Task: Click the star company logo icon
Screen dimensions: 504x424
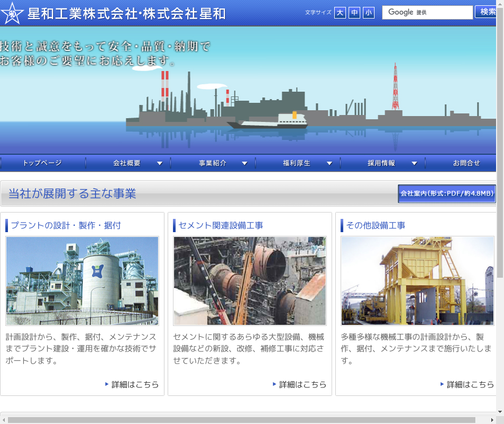Action: tap(12, 13)
